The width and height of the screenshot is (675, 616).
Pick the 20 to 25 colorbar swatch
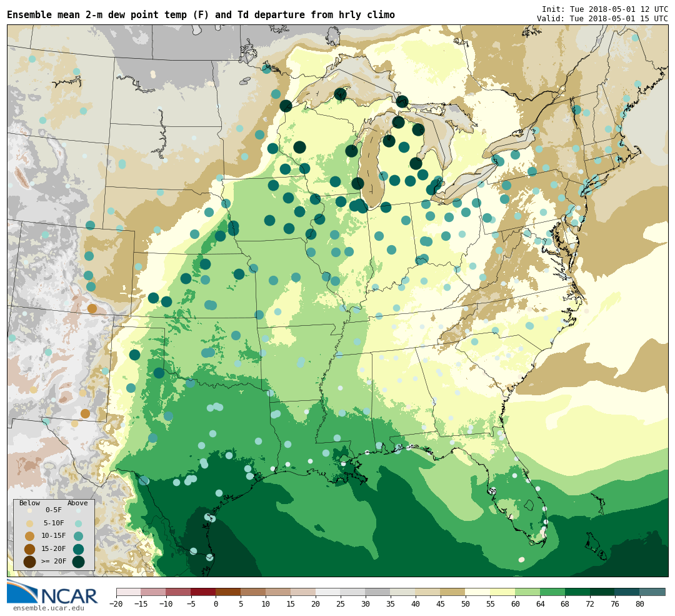coord(328,592)
